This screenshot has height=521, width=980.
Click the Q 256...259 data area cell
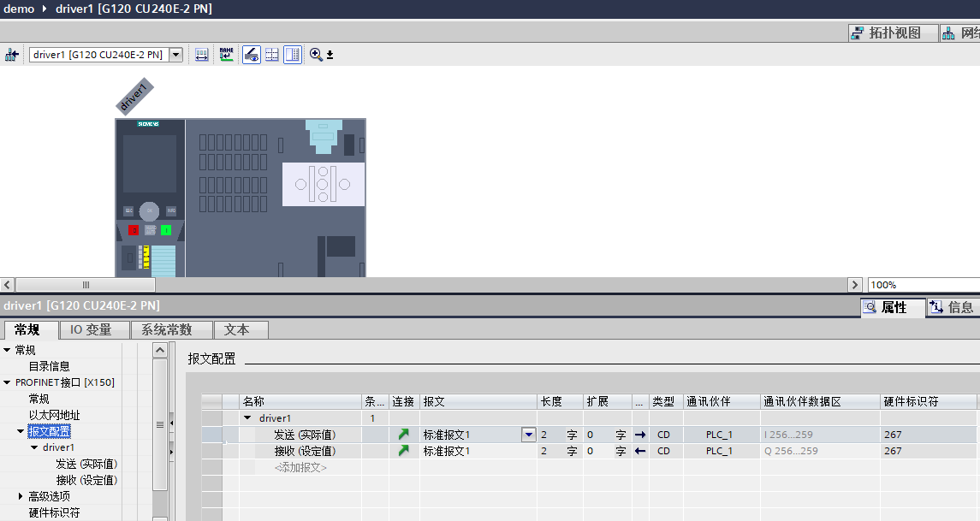click(x=820, y=450)
